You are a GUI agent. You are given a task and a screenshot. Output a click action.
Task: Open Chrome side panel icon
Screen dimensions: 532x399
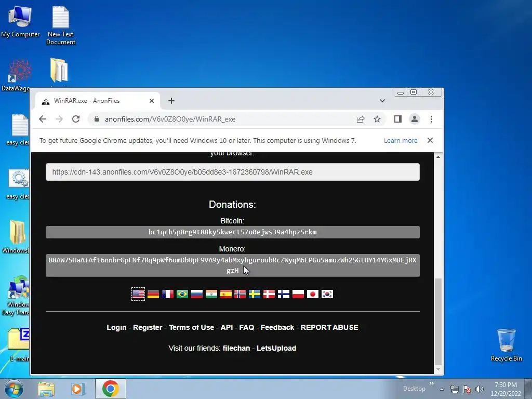[x=397, y=119]
